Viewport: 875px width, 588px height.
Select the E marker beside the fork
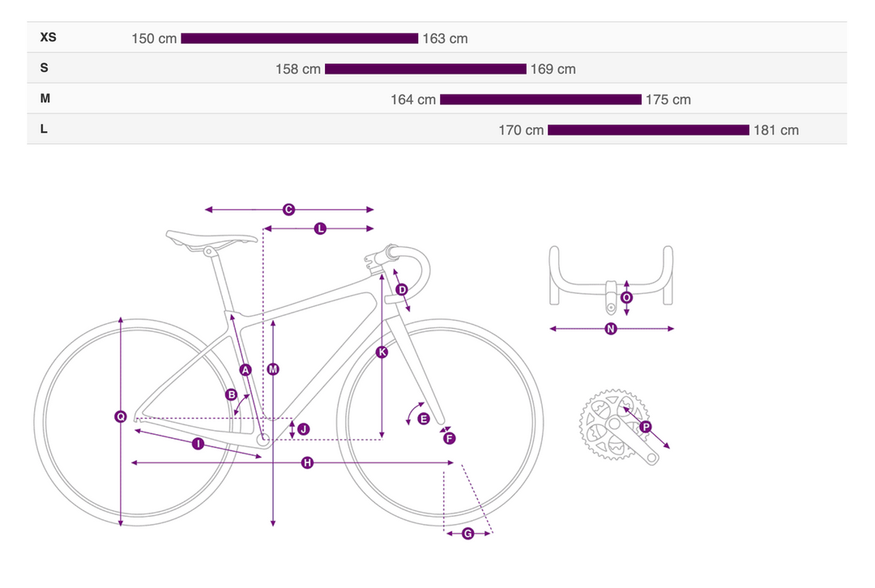coord(423,419)
